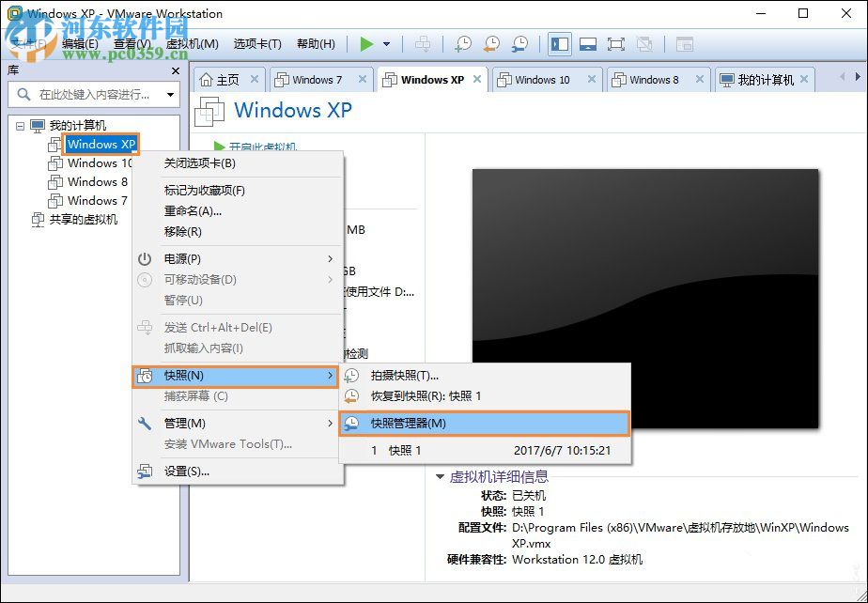Power on the virtual machine with the green play icon
Viewport: 868px width, 603px height.
pyautogui.click(x=366, y=43)
